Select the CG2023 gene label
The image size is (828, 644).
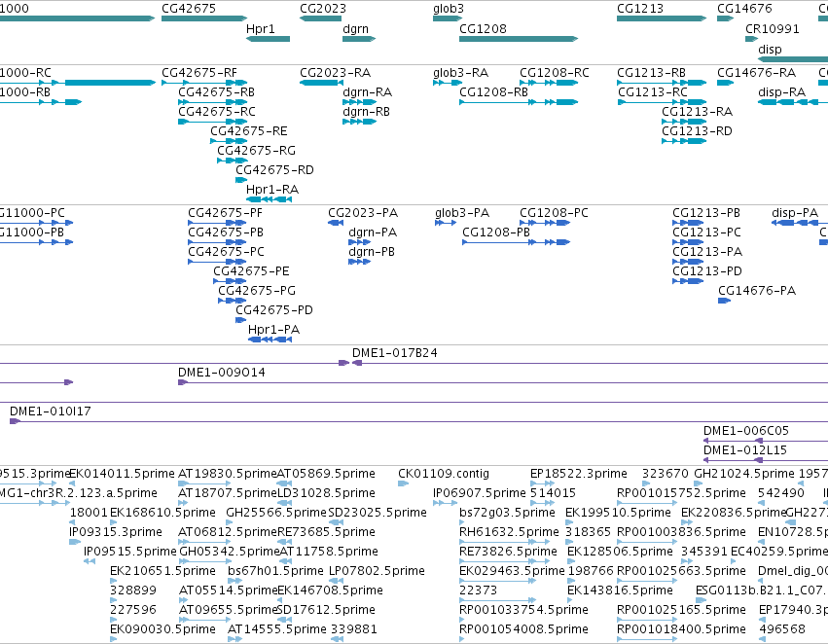[x=323, y=9]
